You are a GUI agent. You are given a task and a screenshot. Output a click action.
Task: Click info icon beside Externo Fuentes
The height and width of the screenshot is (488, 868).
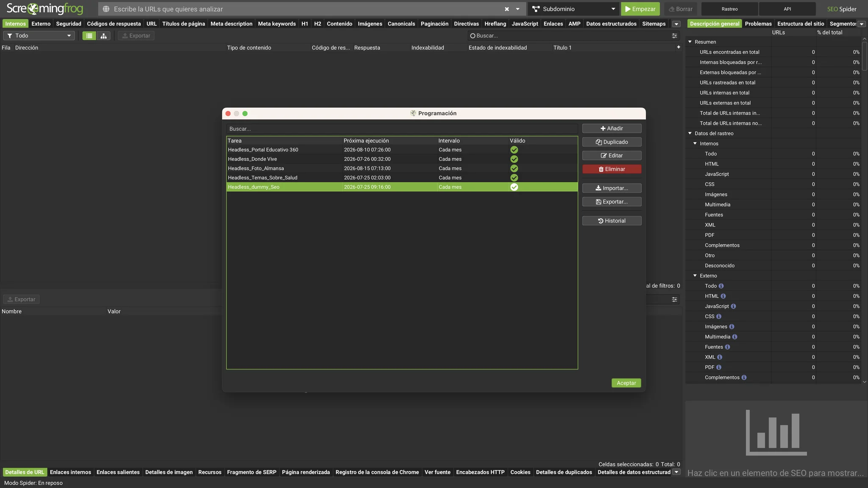727,347
